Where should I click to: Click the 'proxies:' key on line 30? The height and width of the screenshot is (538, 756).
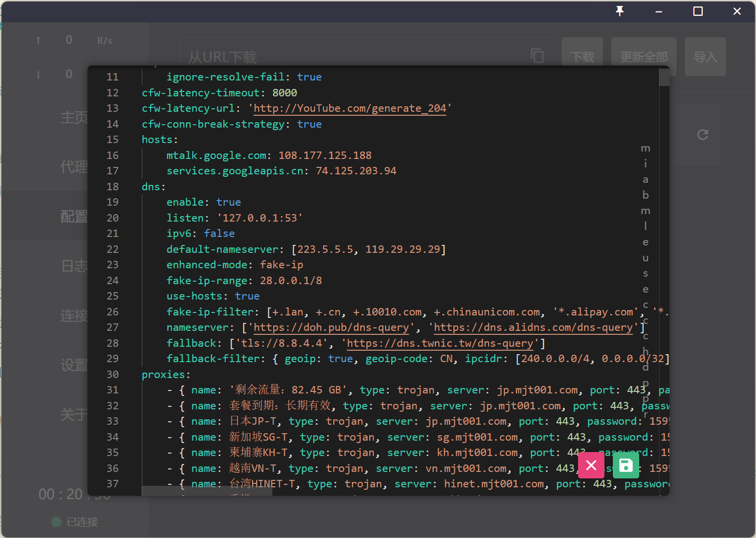(x=166, y=375)
